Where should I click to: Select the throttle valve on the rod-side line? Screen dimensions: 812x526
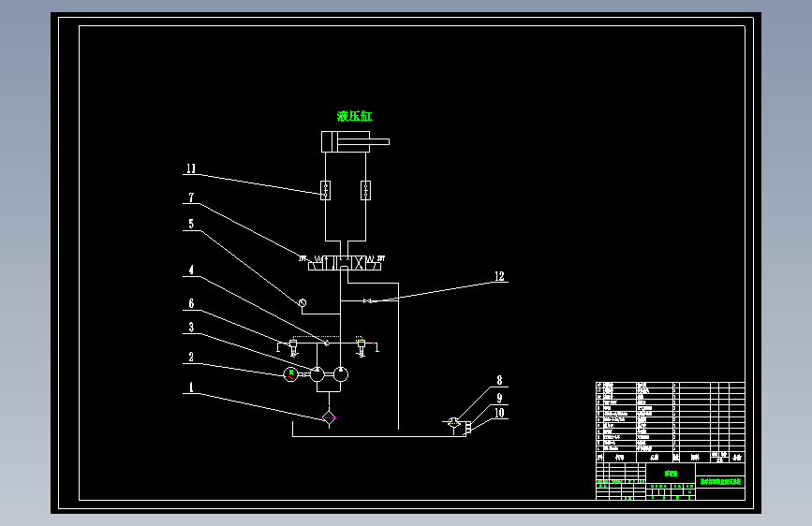pyautogui.click(x=365, y=190)
